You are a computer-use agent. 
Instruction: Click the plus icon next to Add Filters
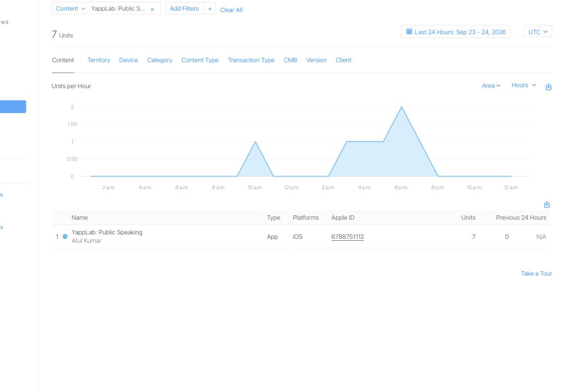point(210,8)
